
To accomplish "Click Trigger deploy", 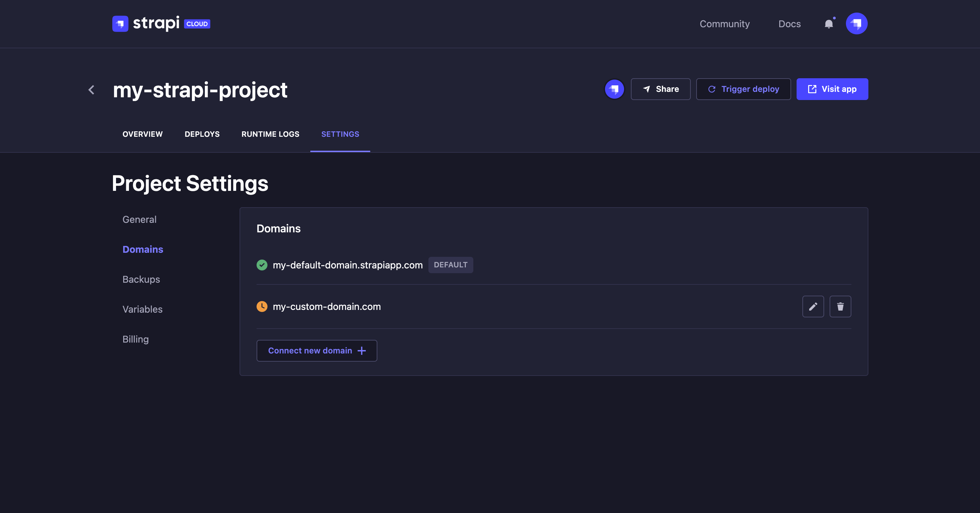I will click(744, 88).
